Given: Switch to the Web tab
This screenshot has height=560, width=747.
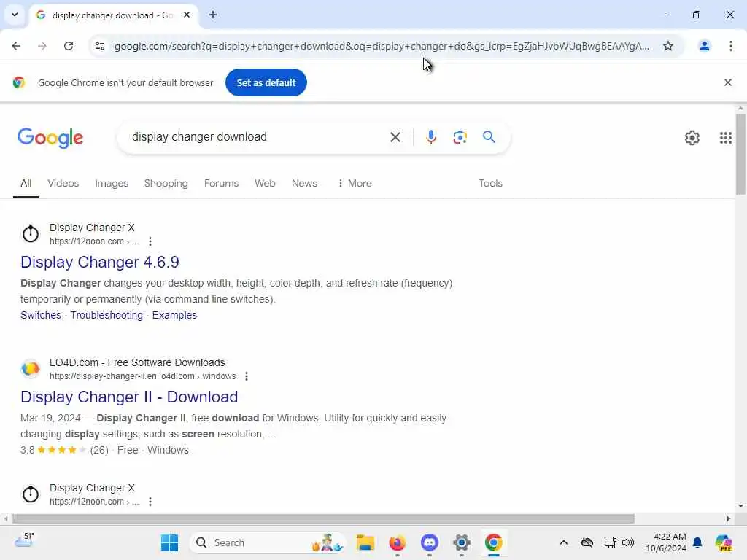Looking at the screenshot, I should pos(265,183).
